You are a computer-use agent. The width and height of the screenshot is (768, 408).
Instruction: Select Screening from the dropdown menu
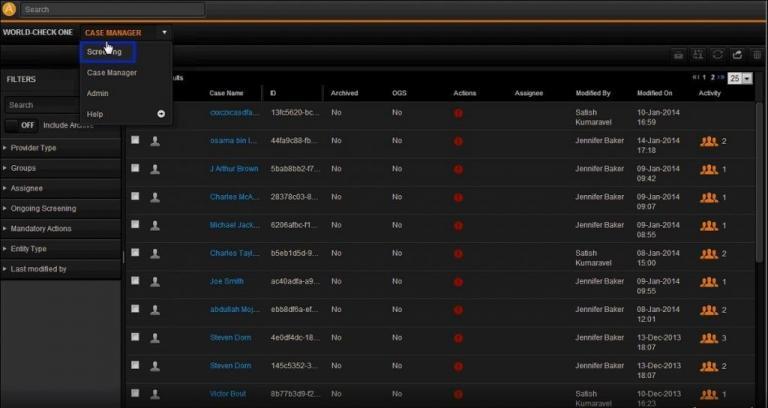[105, 52]
